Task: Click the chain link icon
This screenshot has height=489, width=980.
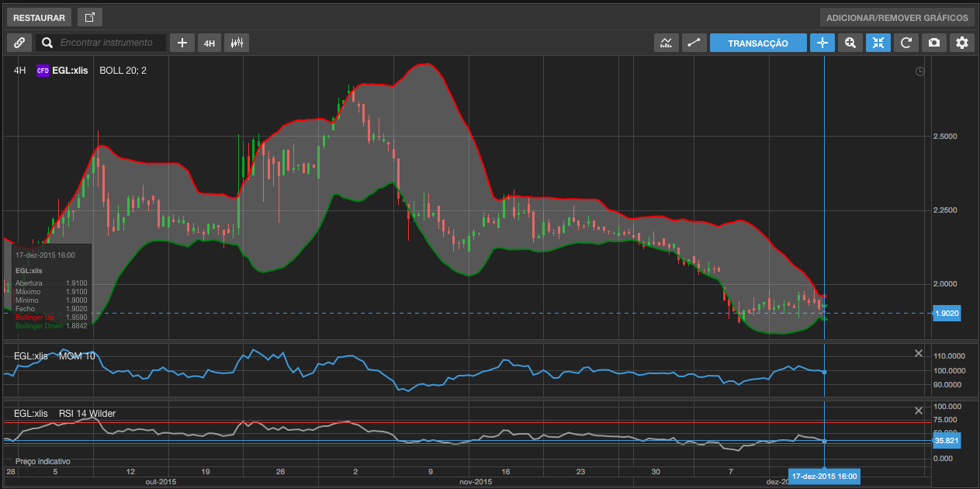Action: click(19, 43)
